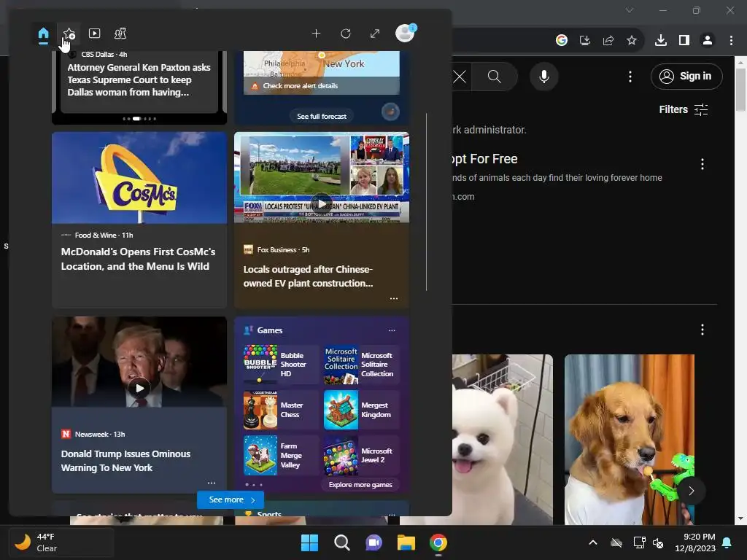Refresh the widgets feed
This screenshot has width=747, height=560.
(x=346, y=34)
